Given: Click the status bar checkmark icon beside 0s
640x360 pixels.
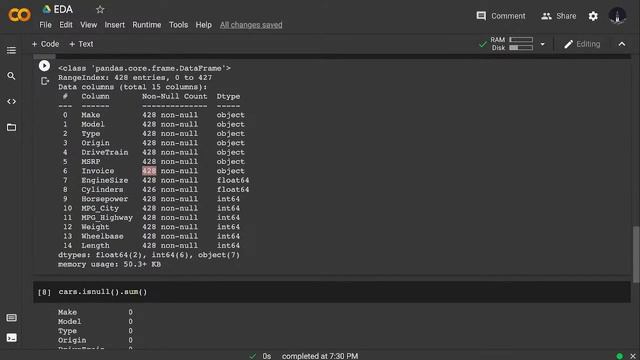Looking at the screenshot, I should click(253, 356).
